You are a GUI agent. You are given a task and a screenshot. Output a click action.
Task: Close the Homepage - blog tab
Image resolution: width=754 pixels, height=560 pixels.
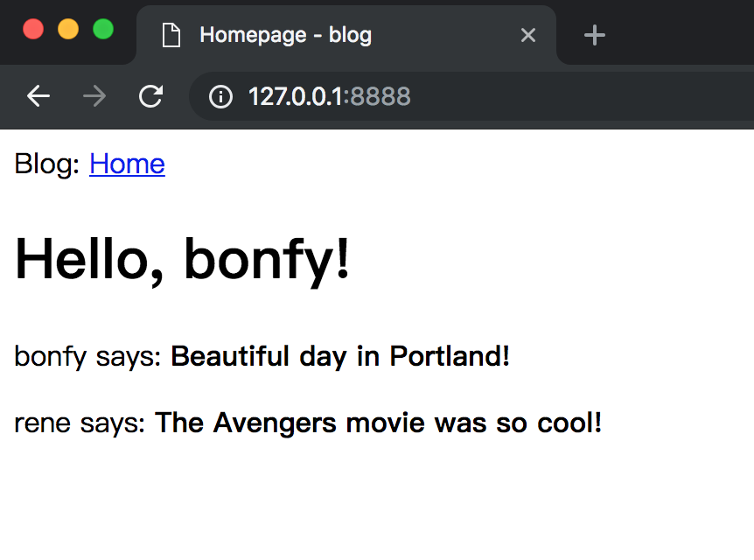tap(527, 35)
